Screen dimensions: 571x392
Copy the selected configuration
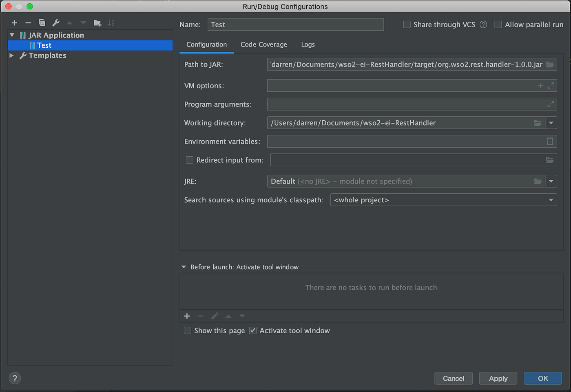(x=42, y=23)
